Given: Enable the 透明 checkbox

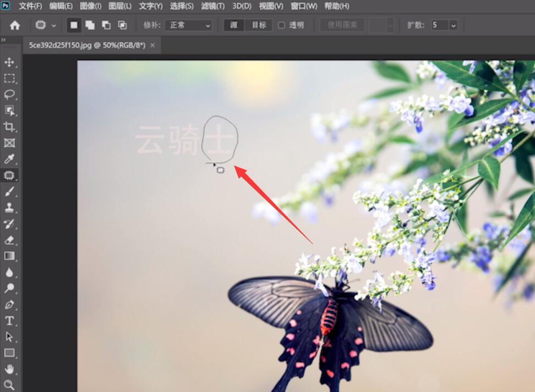Looking at the screenshot, I should click(281, 25).
